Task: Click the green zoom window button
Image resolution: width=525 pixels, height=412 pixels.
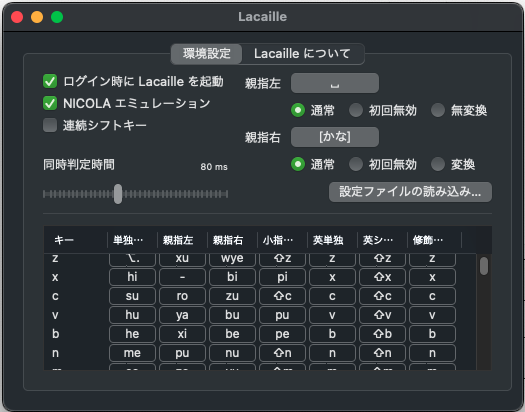Action: click(57, 17)
